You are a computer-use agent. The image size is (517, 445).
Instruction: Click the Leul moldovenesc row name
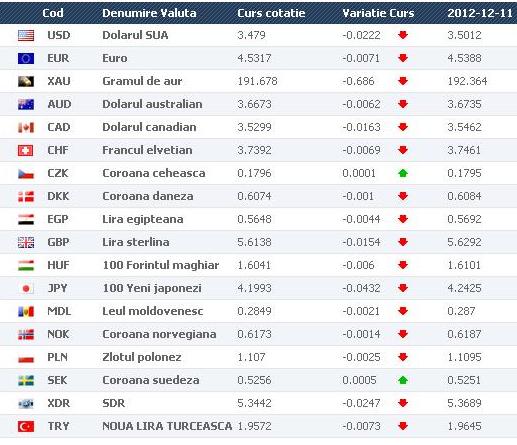click(153, 311)
